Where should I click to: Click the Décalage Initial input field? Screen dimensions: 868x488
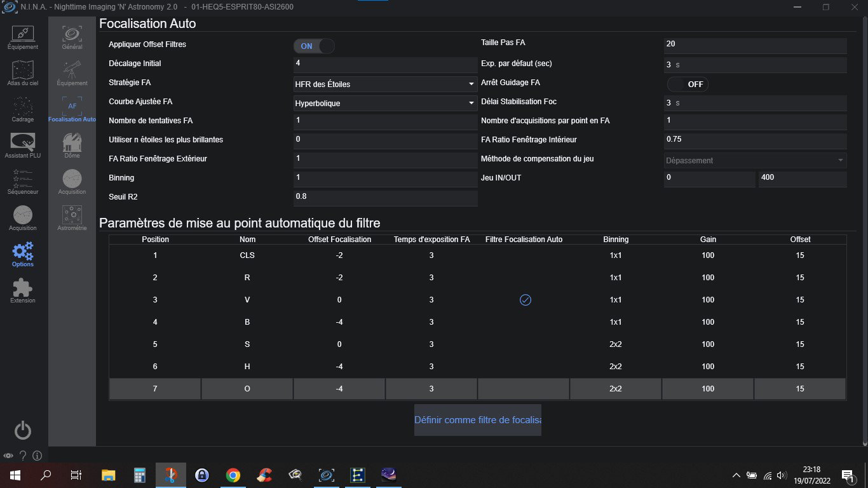pyautogui.click(x=385, y=65)
